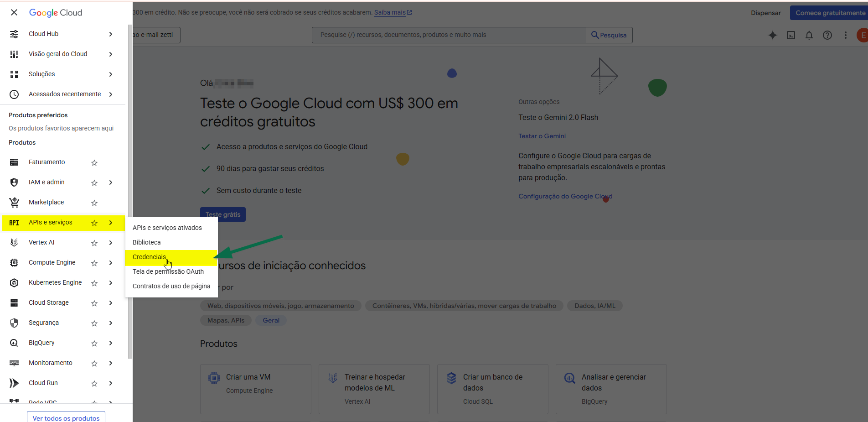
Task: Expand the Cloud Hub submenu arrow
Action: (x=111, y=34)
